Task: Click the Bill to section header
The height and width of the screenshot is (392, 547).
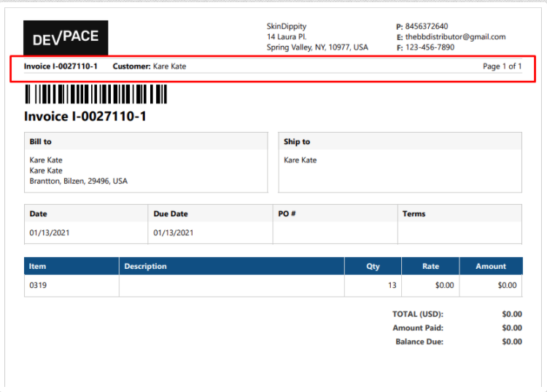Action: coord(41,141)
